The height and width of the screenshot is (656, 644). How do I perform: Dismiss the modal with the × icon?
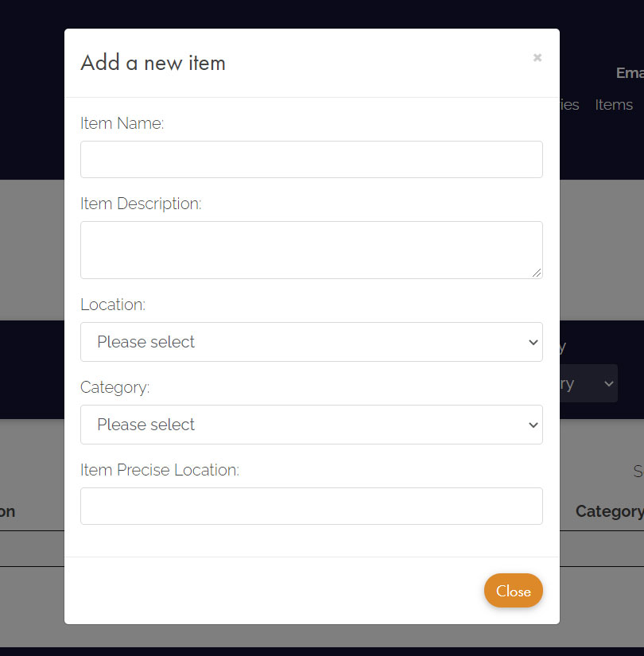pyautogui.click(x=537, y=58)
